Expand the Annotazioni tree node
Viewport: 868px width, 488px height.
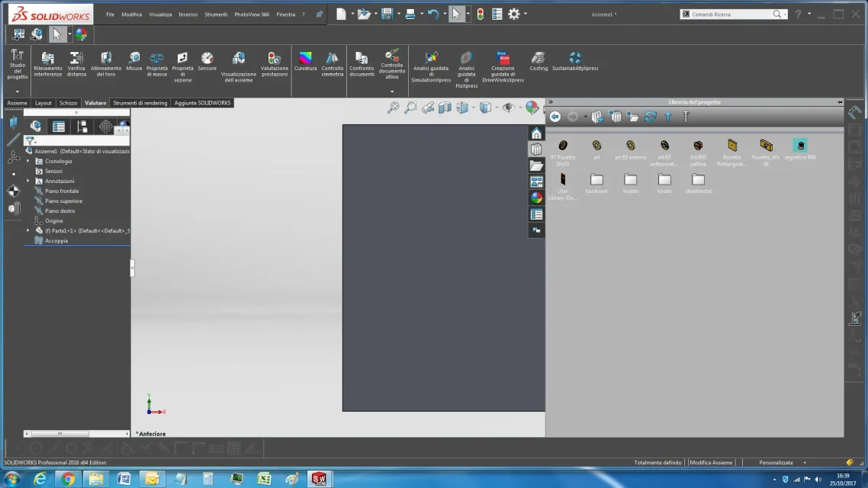(x=28, y=181)
